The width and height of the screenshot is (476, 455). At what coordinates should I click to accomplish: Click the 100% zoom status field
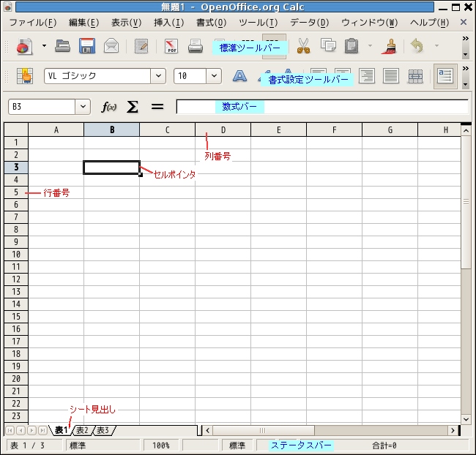(x=161, y=445)
